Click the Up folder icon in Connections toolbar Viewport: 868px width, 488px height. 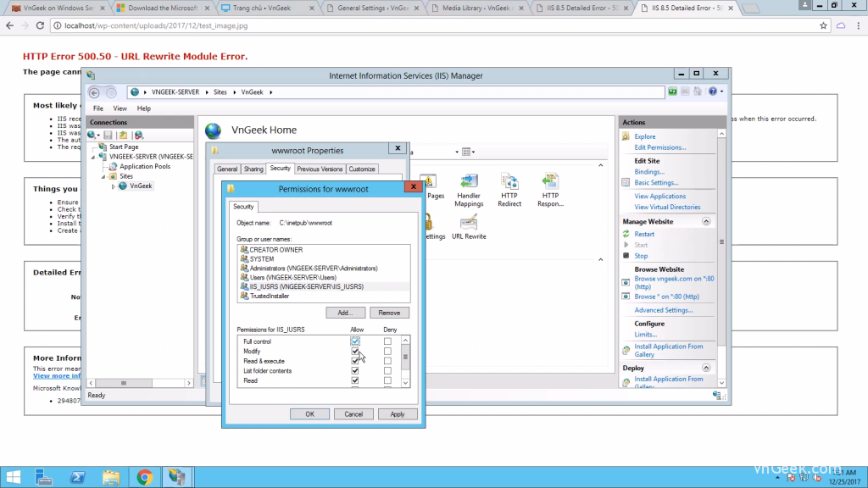coord(123,135)
